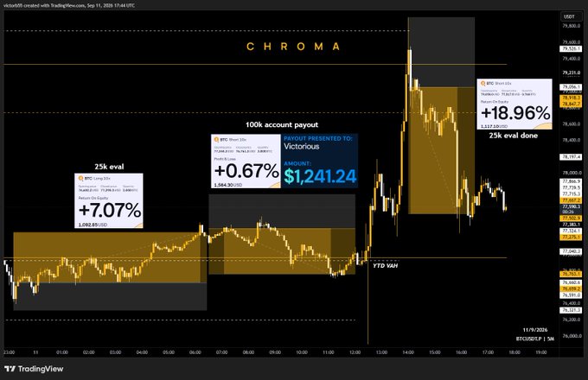The image size is (588, 380).
Task: Click the 79,400.0 price scale label
Action: pos(571,59)
